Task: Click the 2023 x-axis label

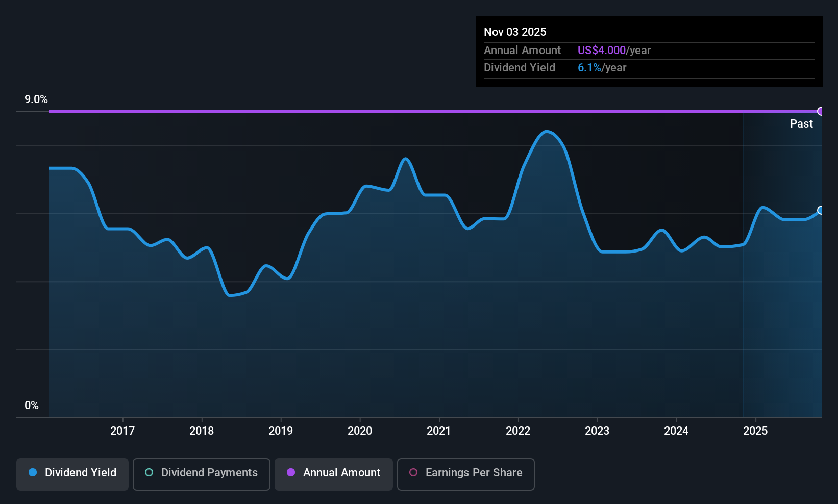Action: tap(597, 431)
